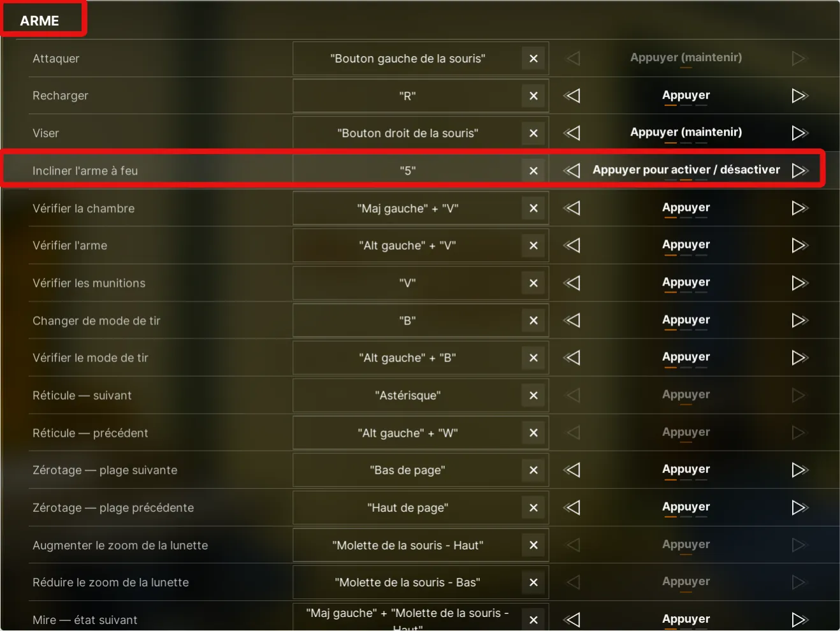The height and width of the screenshot is (631, 840).
Task: Switch Recharger press mode with right arrow
Action: (799, 96)
